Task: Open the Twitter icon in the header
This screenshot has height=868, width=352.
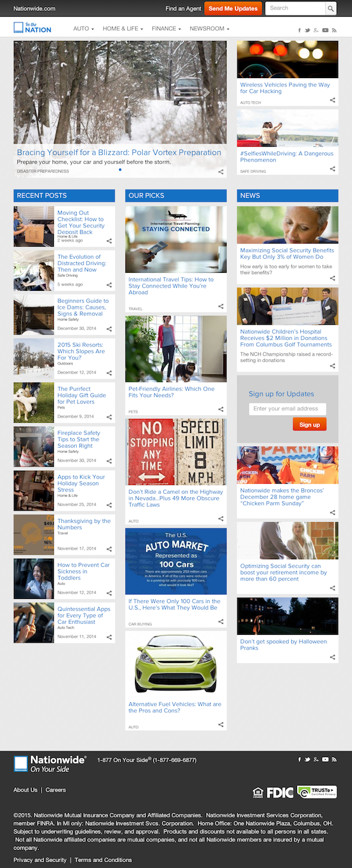Action: coord(307,30)
